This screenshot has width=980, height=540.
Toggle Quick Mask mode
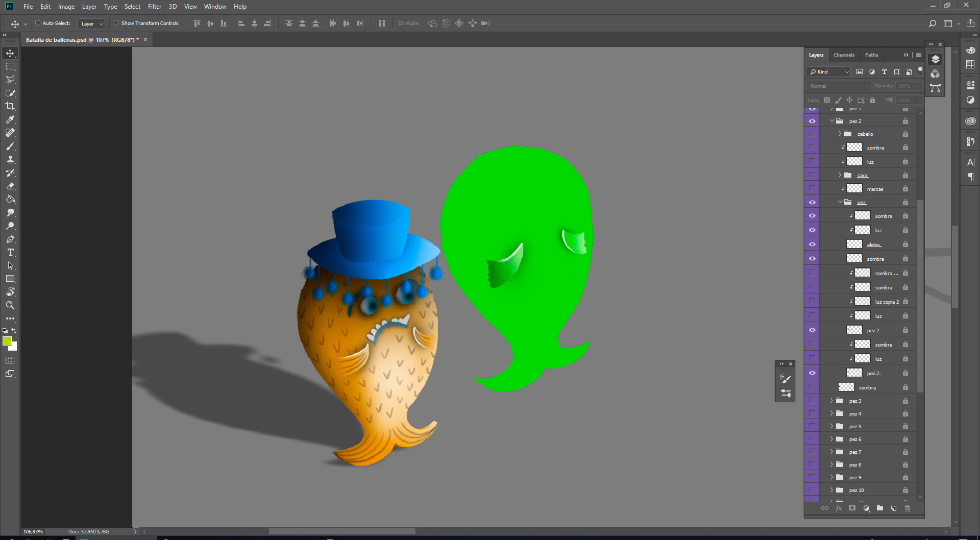(x=10, y=360)
